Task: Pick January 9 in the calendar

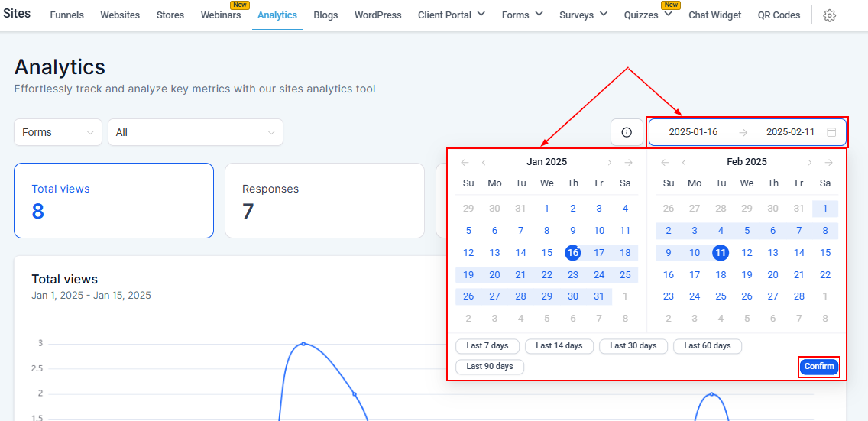Action: (x=573, y=231)
